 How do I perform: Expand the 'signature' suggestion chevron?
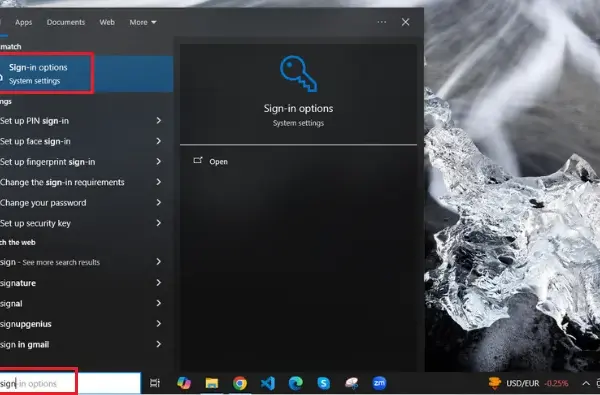[158, 282]
